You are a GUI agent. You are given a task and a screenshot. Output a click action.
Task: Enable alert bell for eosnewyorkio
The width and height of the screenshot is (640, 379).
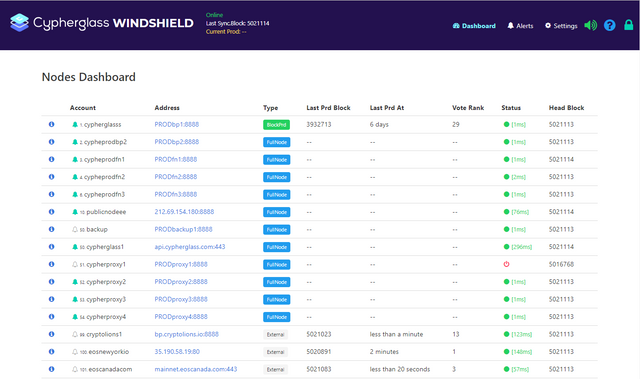pyautogui.click(x=75, y=352)
